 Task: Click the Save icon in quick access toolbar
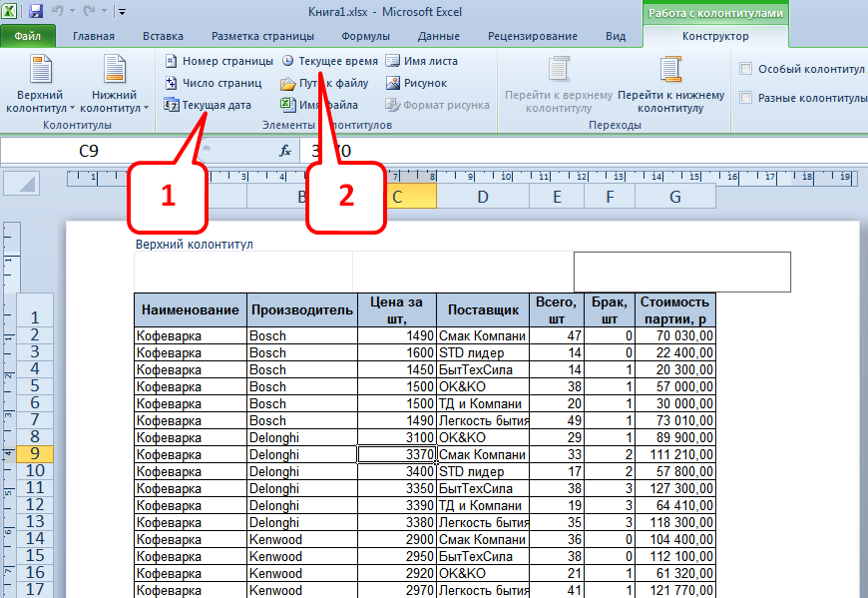[x=36, y=12]
